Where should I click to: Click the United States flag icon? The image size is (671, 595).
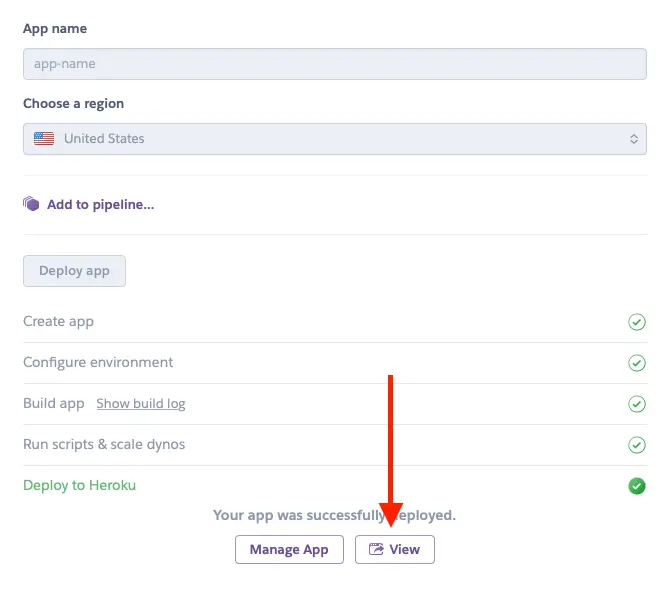pyautogui.click(x=44, y=138)
